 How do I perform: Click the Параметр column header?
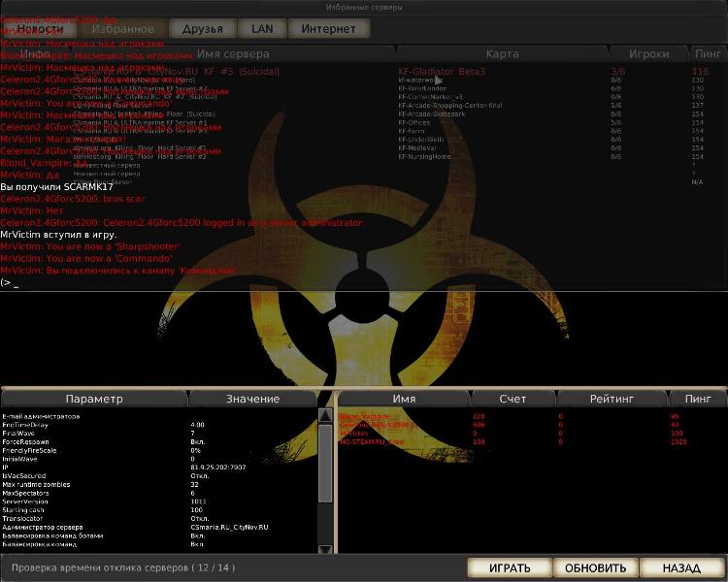pos(94,399)
